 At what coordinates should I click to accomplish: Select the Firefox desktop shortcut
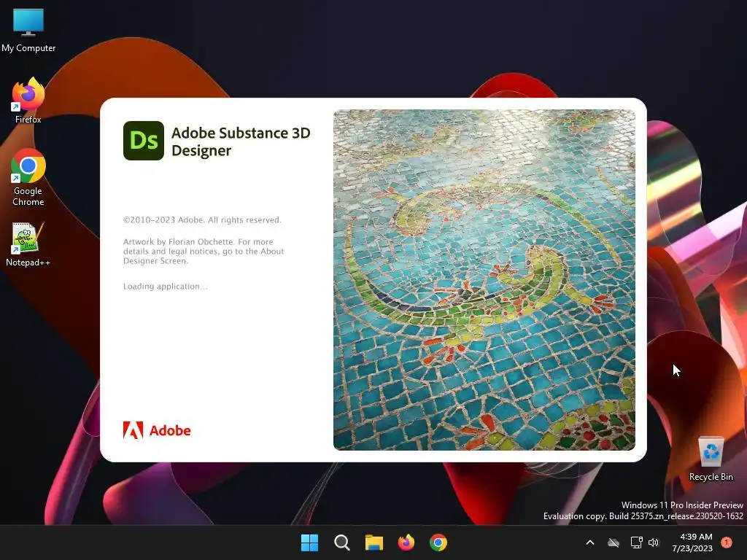pos(28,101)
